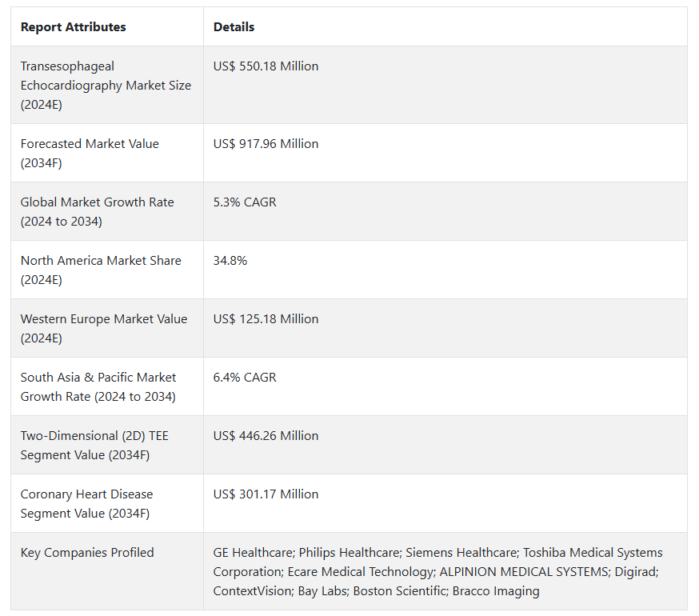Click the 5.3% CAGR value
The width and height of the screenshot is (699, 616).
[245, 202]
